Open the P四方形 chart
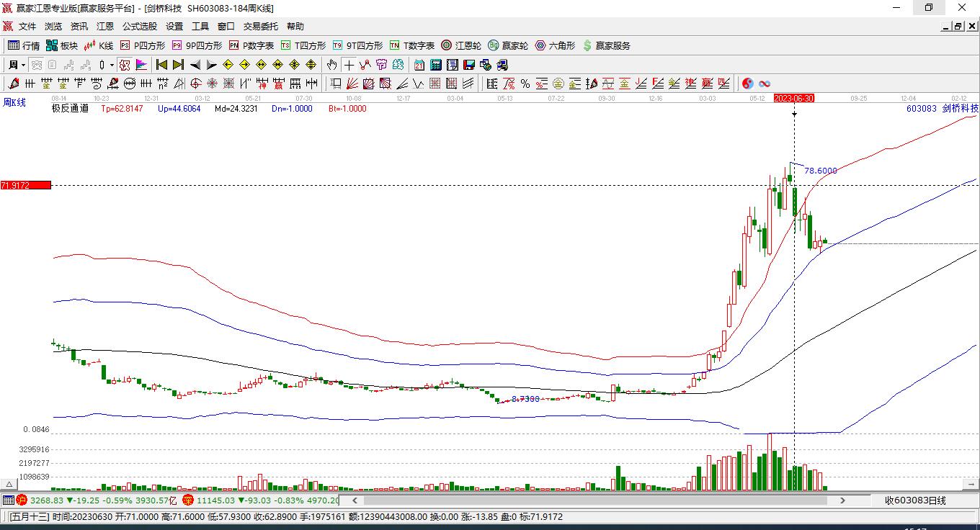The width and height of the screenshot is (980, 530). coord(143,45)
